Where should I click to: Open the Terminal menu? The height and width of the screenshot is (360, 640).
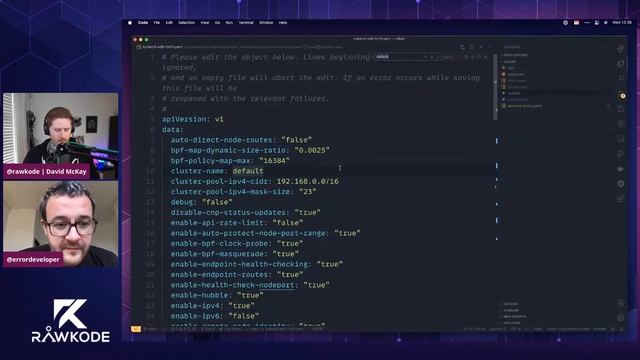(x=246, y=23)
